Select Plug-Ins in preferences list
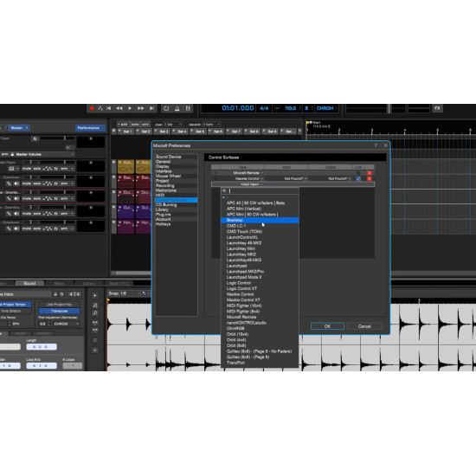Screen dimensions: 476x476 click(163, 215)
